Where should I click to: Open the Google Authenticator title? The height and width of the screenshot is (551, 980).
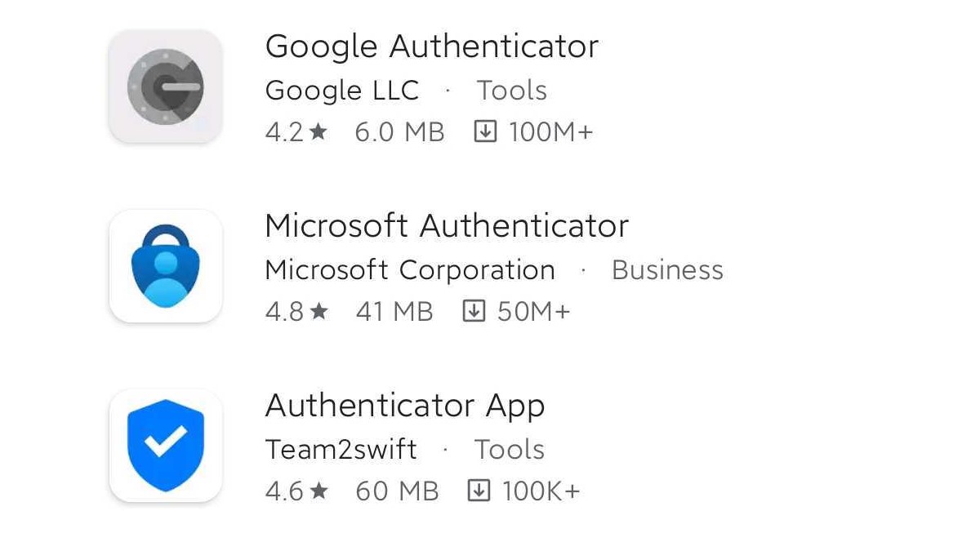coord(431,46)
